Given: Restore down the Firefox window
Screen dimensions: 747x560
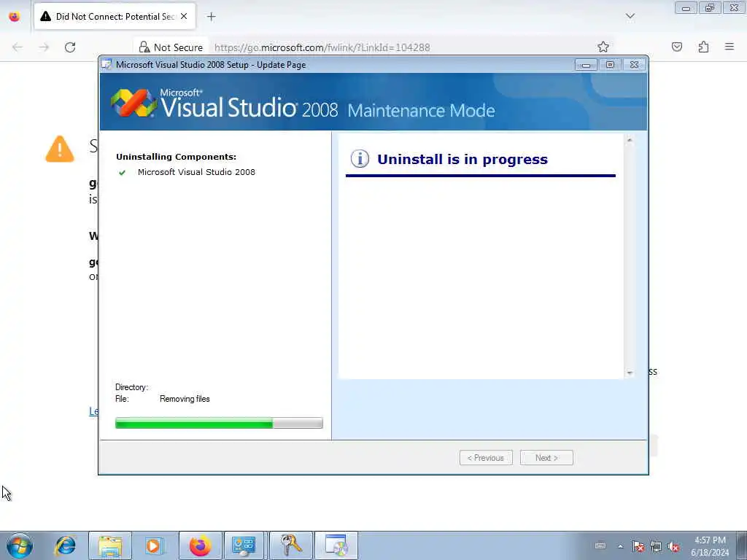Looking at the screenshot, I should [x=710, y=8].
